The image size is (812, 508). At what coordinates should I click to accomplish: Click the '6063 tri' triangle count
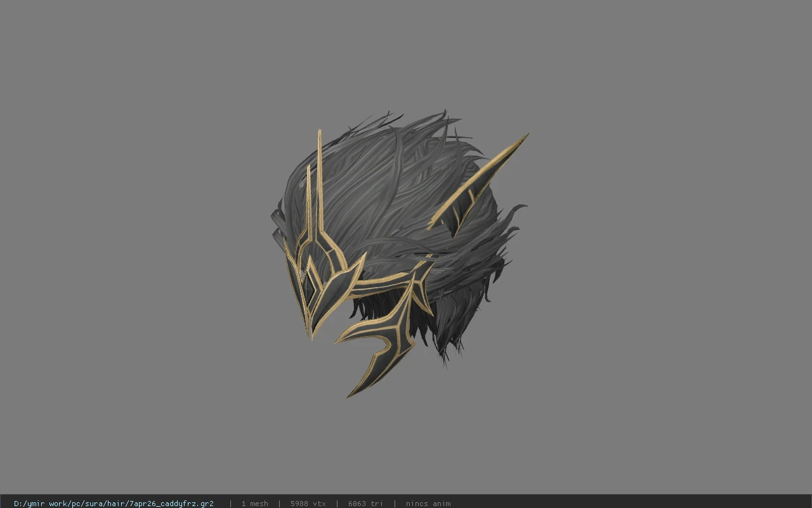coord(365,504)
